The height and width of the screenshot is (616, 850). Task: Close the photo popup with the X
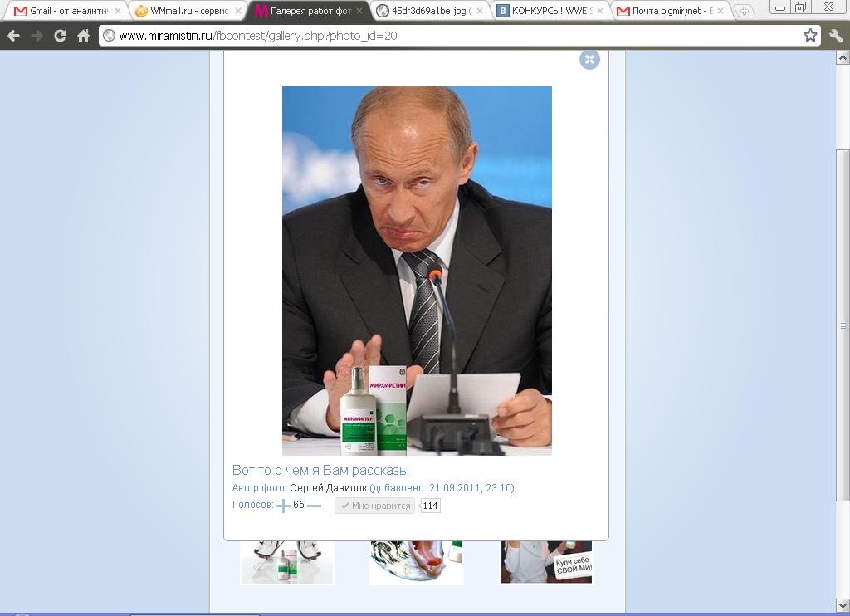click(589, 59)
